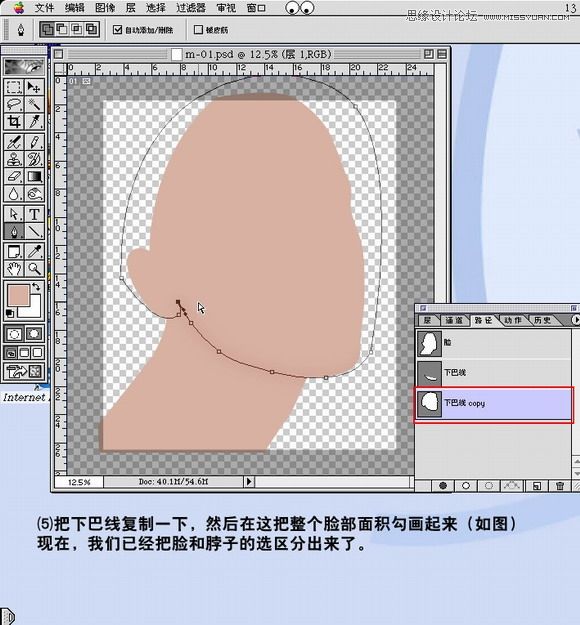
Task: Open the 文件 (File) menu
Action: point(44,8)
